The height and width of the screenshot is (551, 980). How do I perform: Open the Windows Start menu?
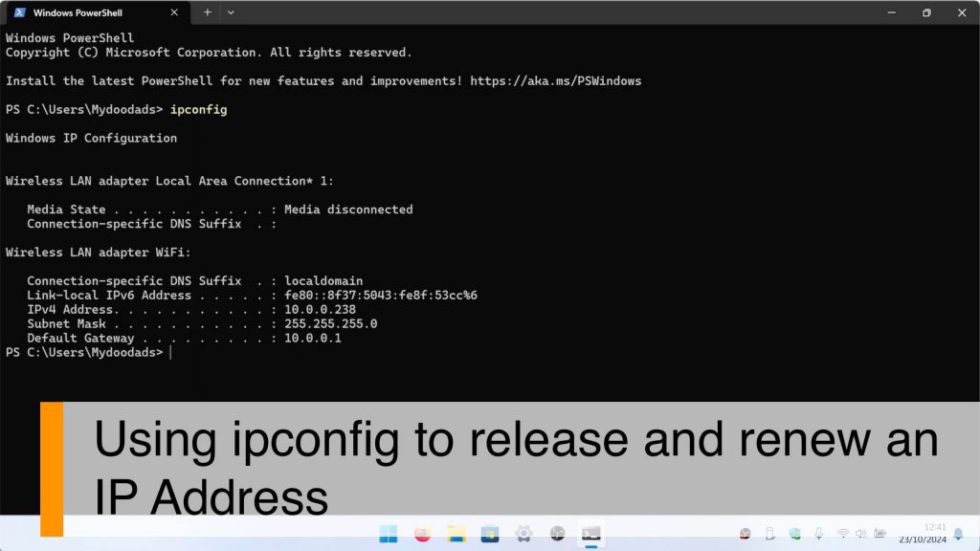[389, 534]
